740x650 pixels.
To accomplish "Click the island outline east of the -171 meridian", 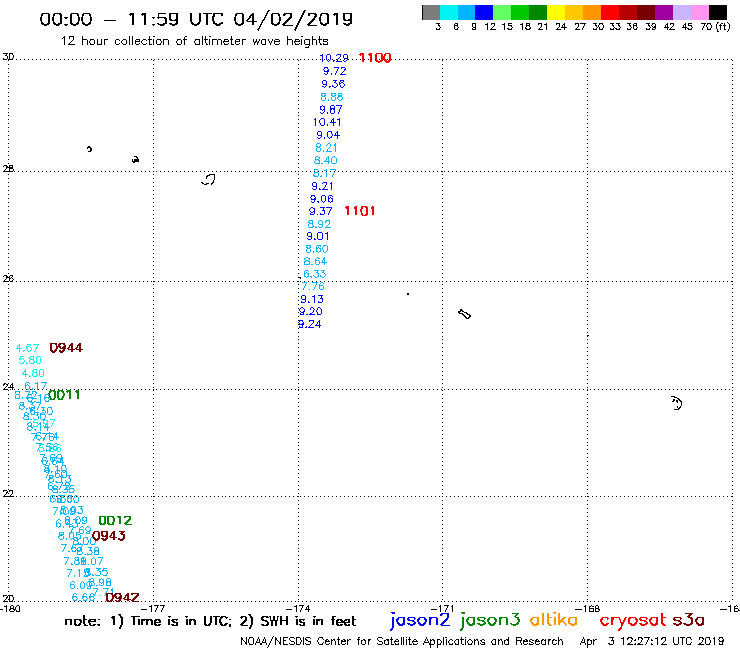I will (x=464, y=314).
